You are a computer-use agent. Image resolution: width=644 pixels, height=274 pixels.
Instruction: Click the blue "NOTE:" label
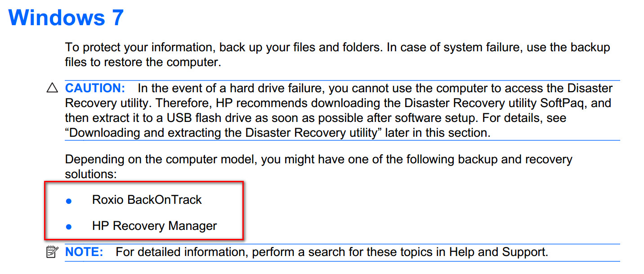(84, 252)
